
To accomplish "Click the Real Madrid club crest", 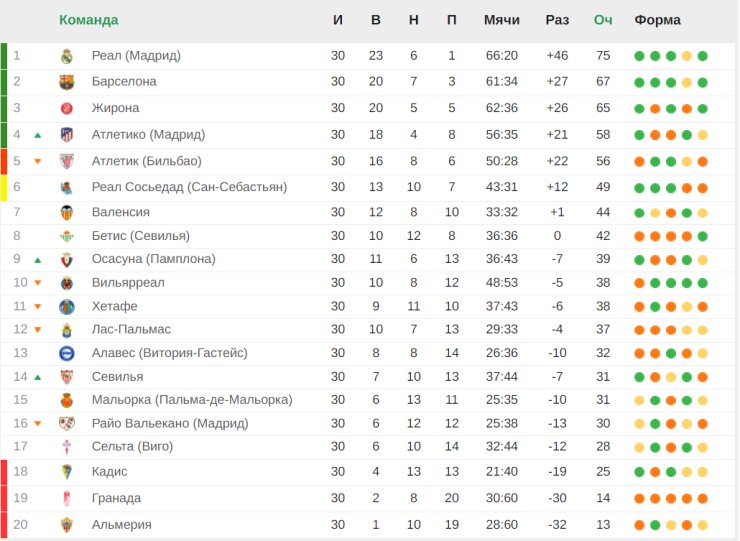I will (x=67, y=56).
